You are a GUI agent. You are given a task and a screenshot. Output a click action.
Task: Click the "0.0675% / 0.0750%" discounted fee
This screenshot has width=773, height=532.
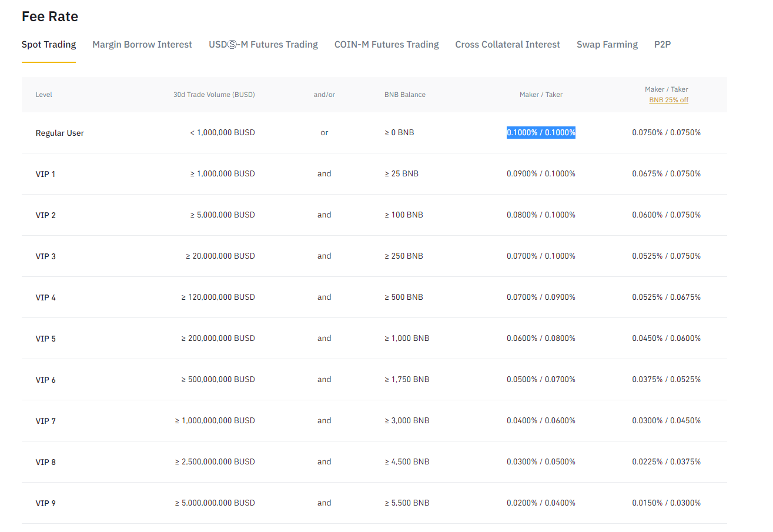click(x=667, y=174)
